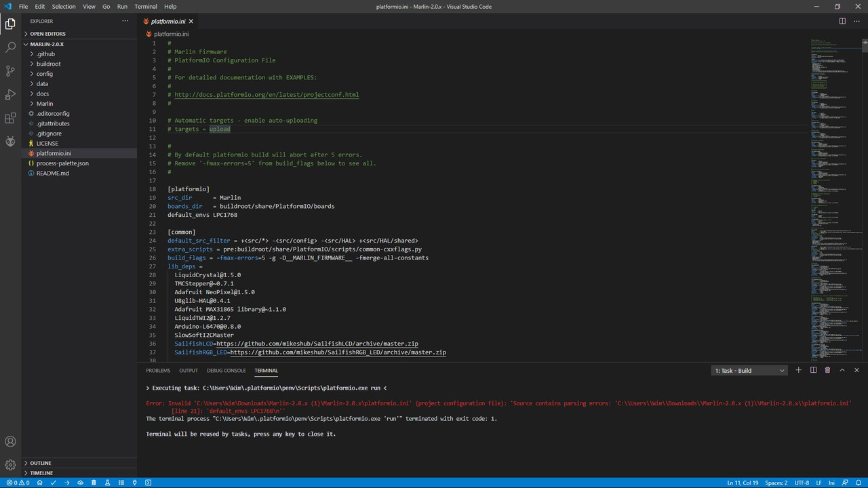Click 'Spaces: 2' indentation setting

pos(776,483)
